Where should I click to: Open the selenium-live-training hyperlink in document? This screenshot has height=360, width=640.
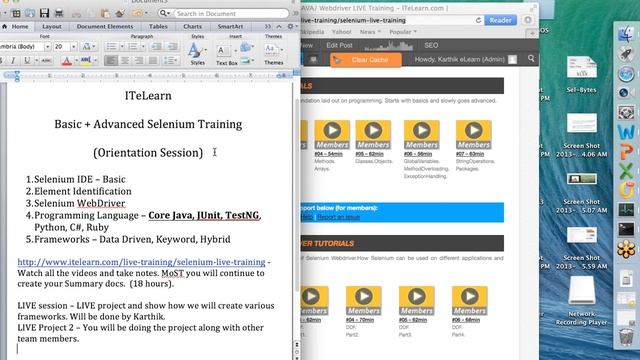(x=141, y=262)
